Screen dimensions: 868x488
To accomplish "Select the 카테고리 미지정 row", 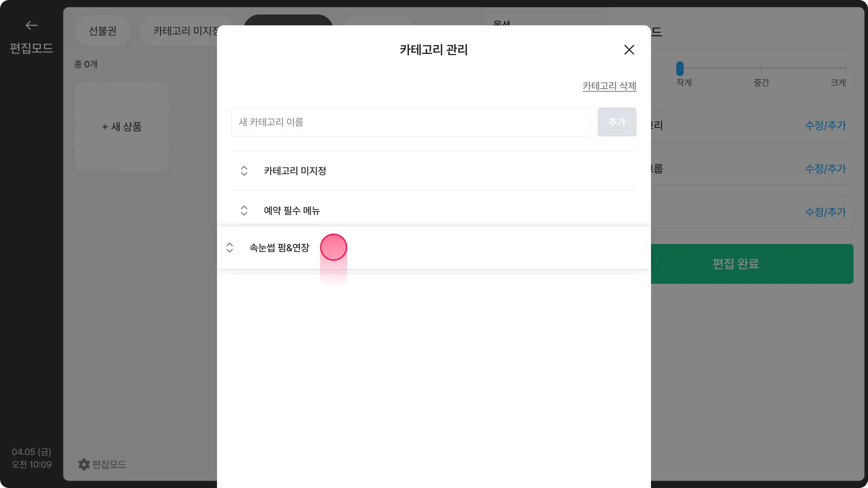I will coord(434,171).
